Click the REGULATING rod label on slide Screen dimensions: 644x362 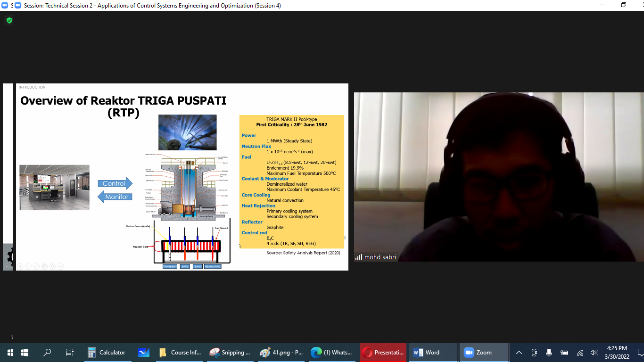pos(213,266)
